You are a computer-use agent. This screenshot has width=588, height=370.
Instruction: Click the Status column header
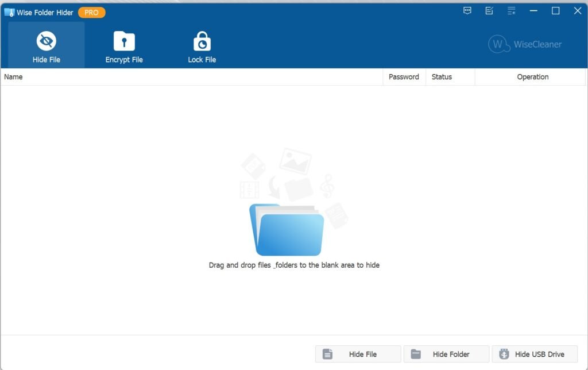pyautogui.click(x=442, y=77)
